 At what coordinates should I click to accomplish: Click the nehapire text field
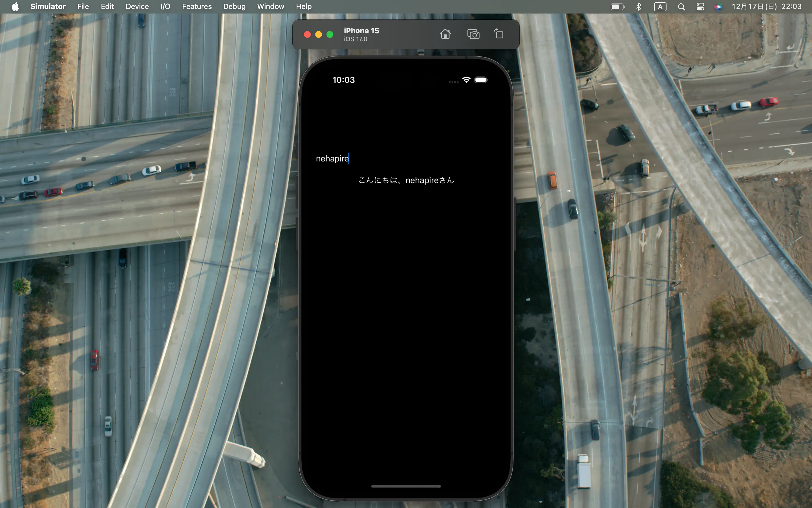pyautogui.click(x=406, y=159)
